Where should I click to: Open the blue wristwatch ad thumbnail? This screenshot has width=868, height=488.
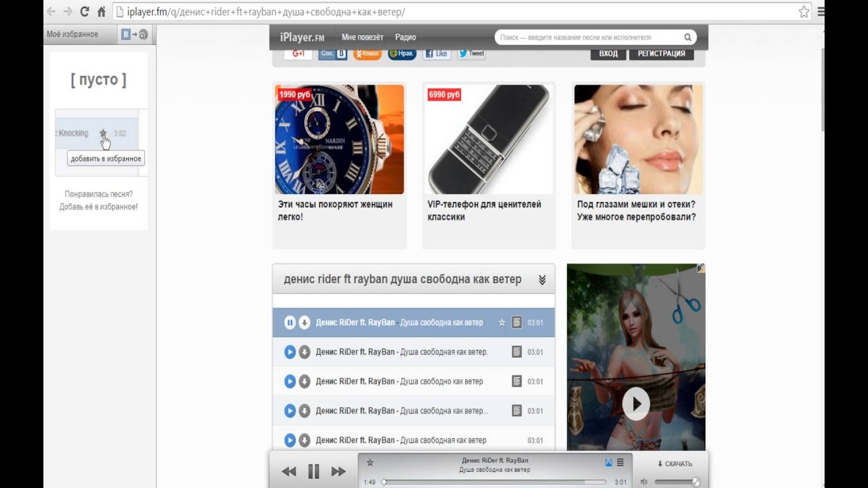pos(339,140)
